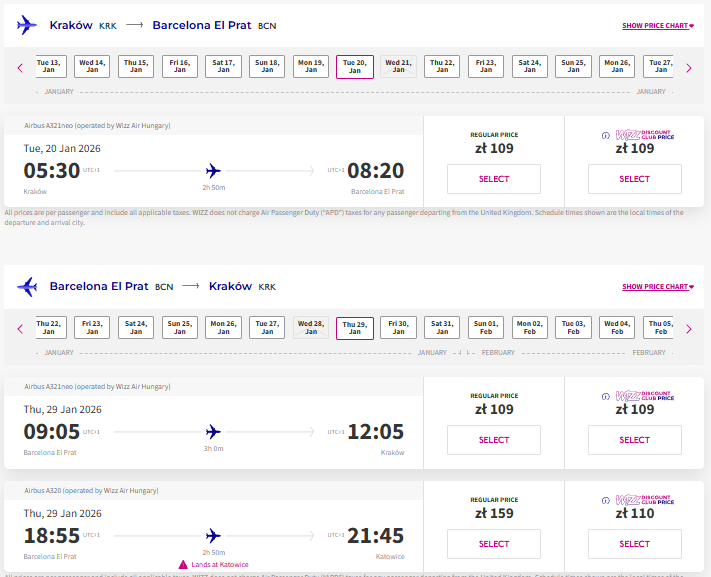Select outbound date Sun 25, Jan
Screen dimensions: 711x577
click(x=573, y=66)
